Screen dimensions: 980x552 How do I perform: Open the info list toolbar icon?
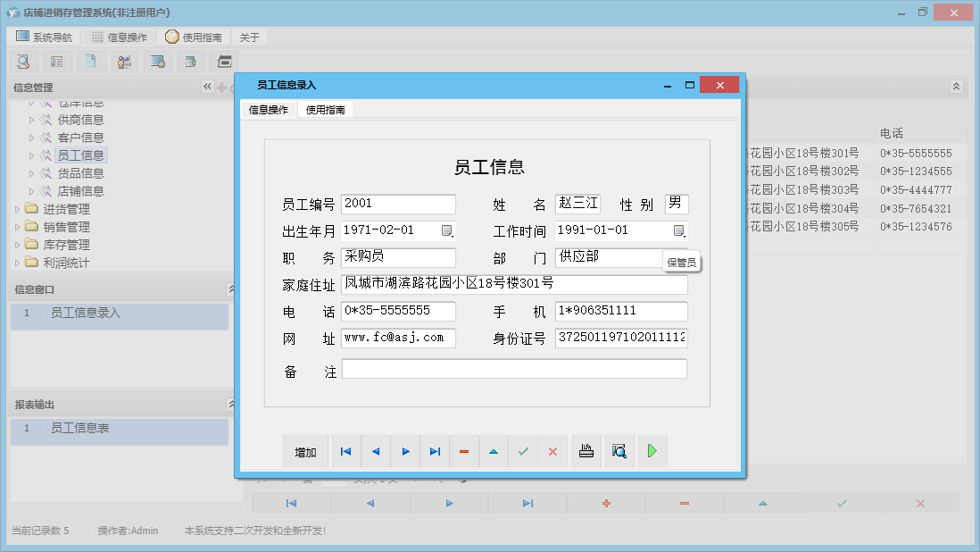coord(56,62)
